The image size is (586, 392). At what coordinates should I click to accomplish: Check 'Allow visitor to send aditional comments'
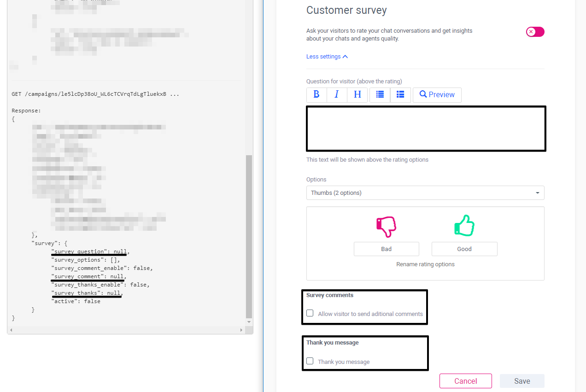coord(310,313)
